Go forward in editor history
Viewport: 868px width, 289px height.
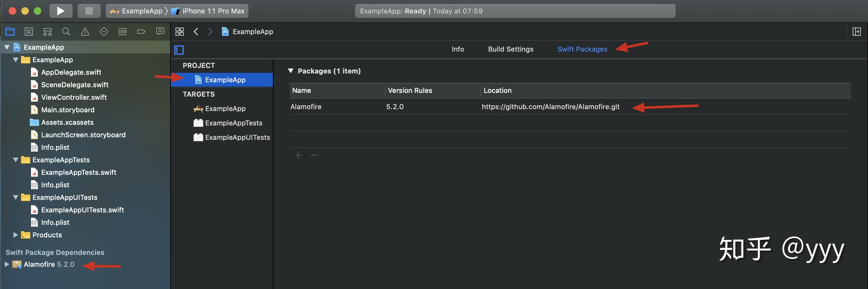point(210,32)
